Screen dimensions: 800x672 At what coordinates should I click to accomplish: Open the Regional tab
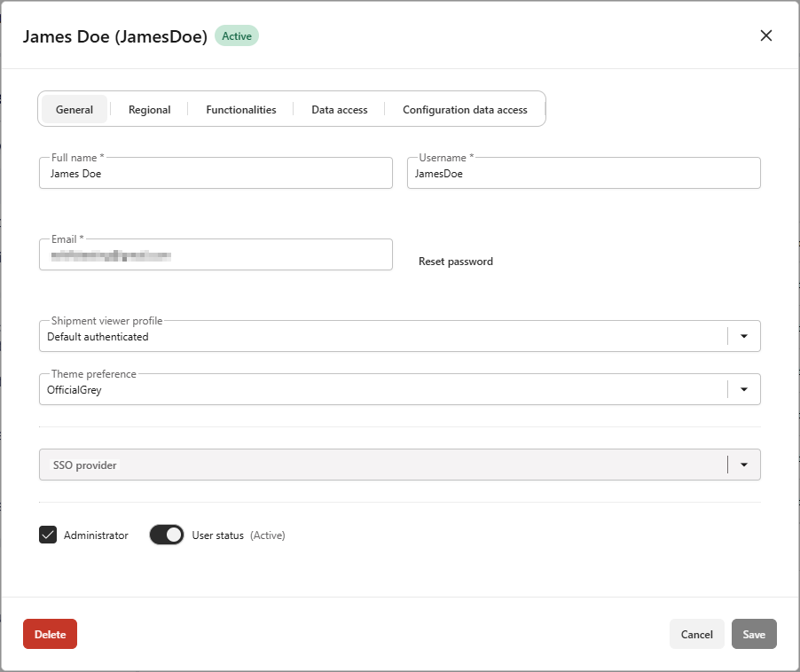pos(149,110)
